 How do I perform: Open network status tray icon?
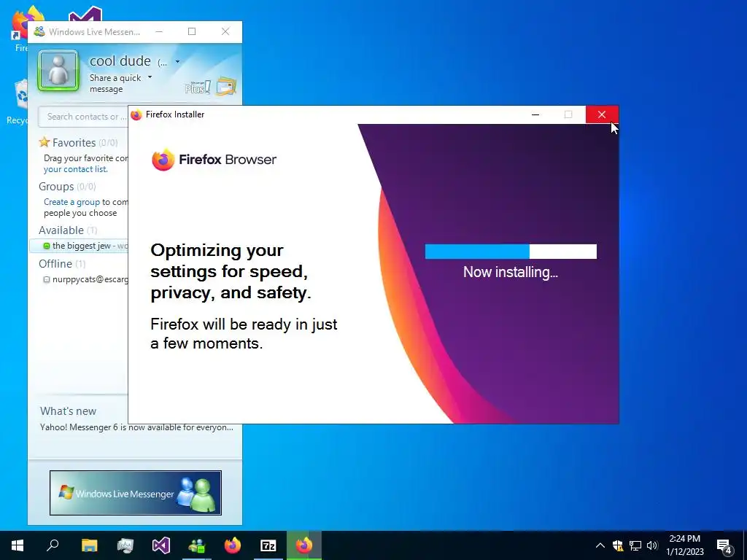tap(635, 545)
